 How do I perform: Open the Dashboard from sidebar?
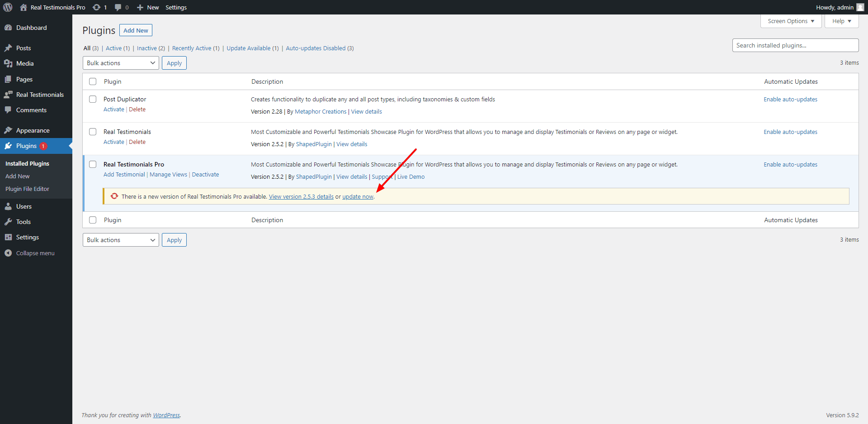click(x=31, y=28)
